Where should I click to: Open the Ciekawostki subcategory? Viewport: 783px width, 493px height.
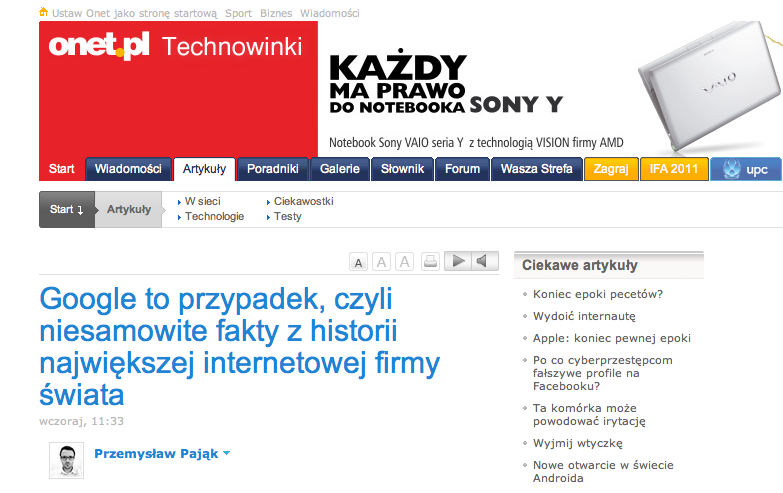304,201
